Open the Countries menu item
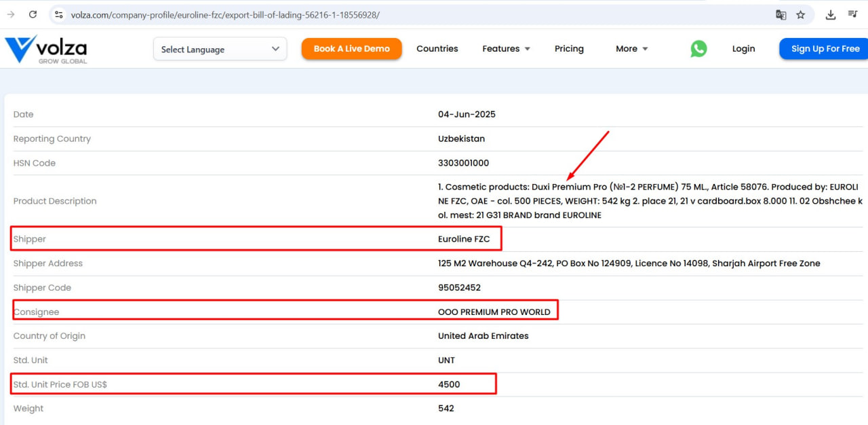The image size is (868, 425). pyautogui.click(x=437, y=49)
